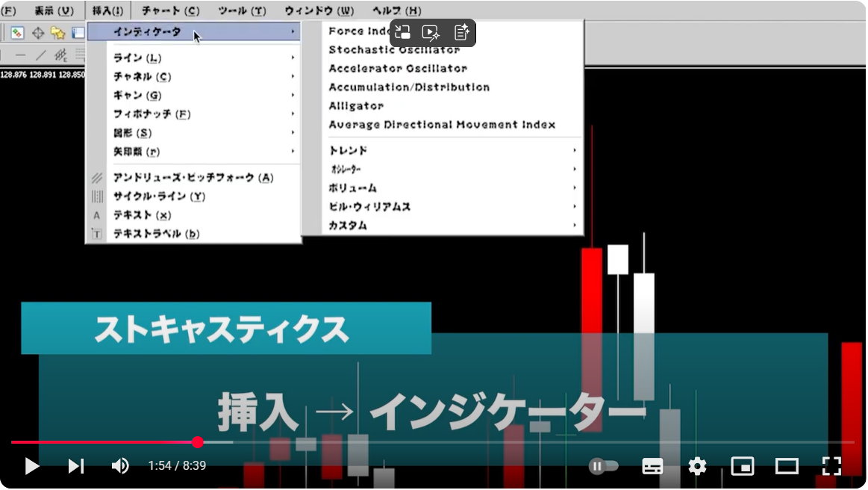The image size is (868, 490).
Task: Select the trendline drawing tool
Action: (40, 55)
